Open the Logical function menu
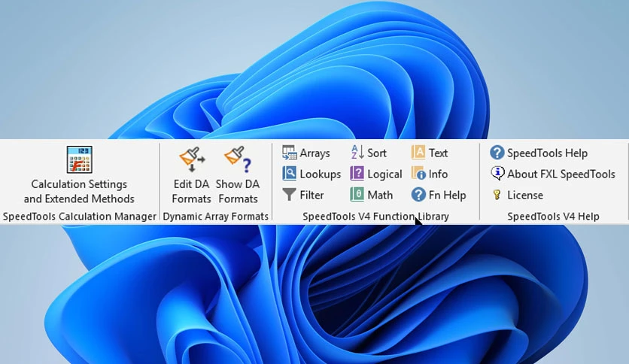The height and width of the screenshot is (364, 629). 376,174
